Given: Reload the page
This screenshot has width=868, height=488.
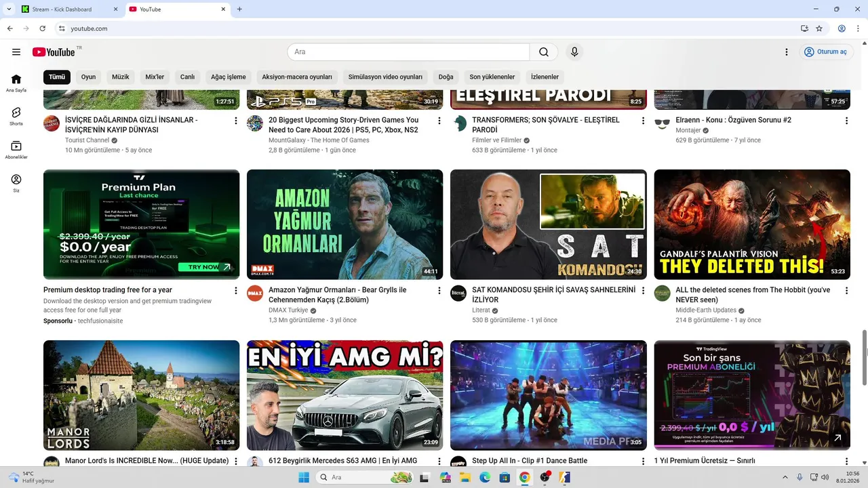Looking at the screenshot, I should (x=42, y=28).
